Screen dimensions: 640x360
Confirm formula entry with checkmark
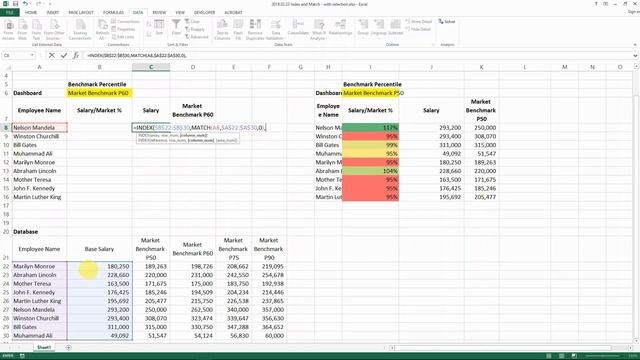pos(64,55)
